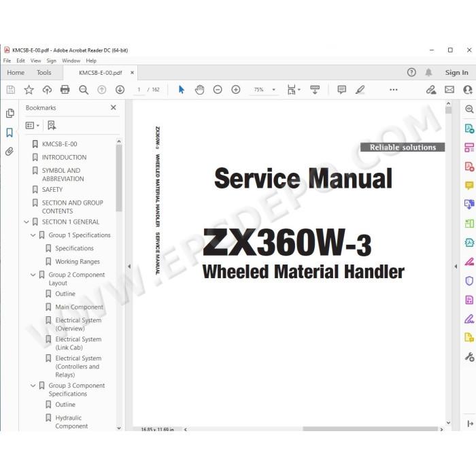Open the Help menu

coord(91,61)
